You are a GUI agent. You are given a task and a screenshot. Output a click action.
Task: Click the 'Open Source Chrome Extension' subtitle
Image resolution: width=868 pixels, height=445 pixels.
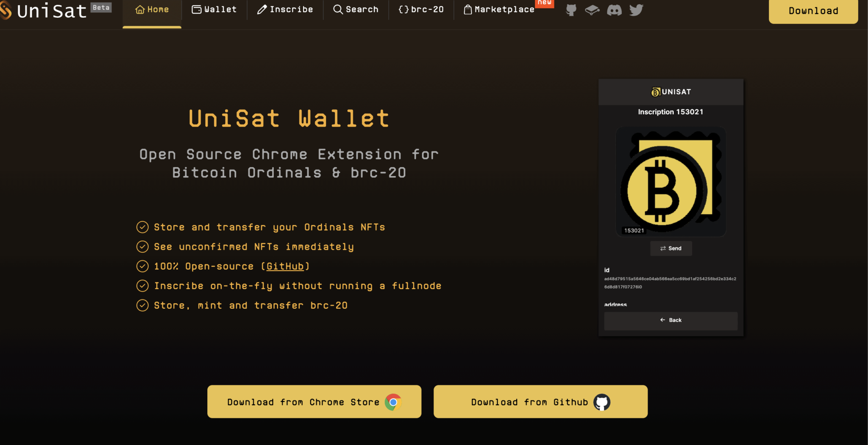[289, 163]
